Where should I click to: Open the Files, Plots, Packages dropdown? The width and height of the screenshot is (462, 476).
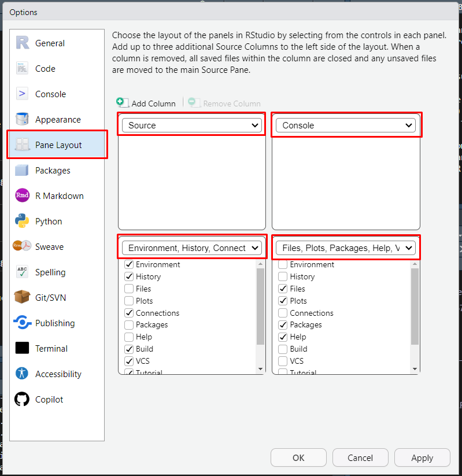point(345,248)
